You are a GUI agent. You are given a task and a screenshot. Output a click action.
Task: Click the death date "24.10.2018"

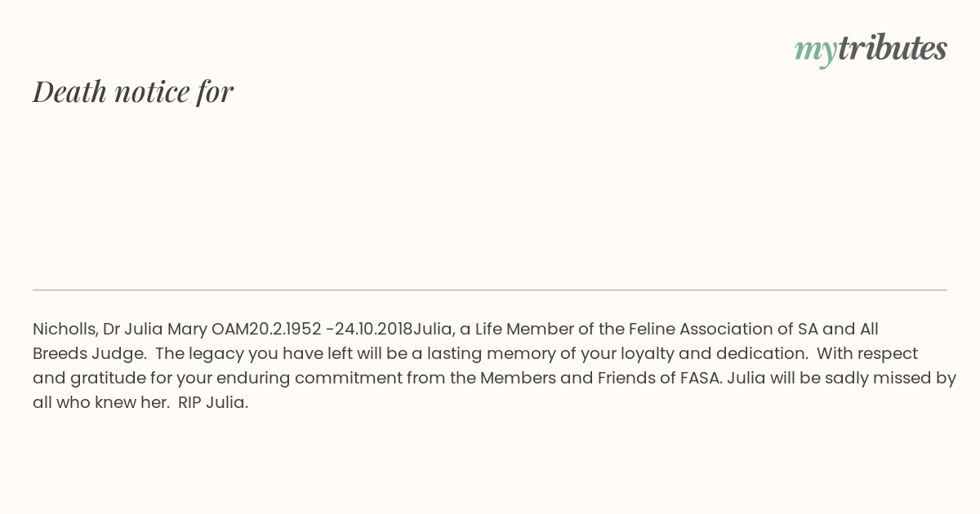click(x=373, y=330)
